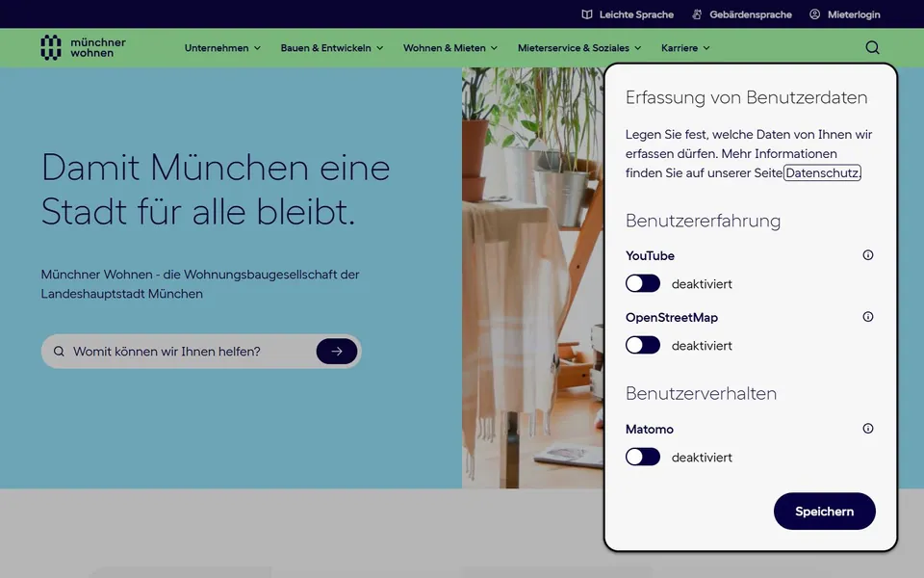Click magnifier icon in hero search field
This screenshot has height=578, width=924.
tap(59, 352)
